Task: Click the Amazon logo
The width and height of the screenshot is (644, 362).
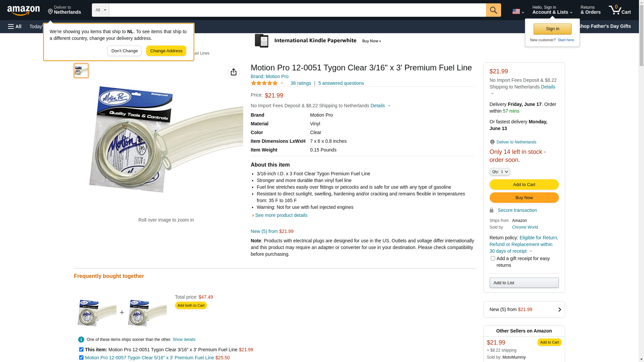Action: [x=23, y=10]
